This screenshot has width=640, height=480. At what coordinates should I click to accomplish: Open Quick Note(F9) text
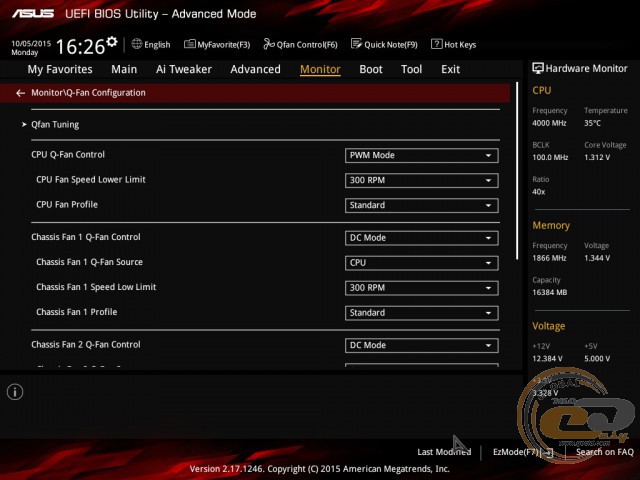point(391,44)
